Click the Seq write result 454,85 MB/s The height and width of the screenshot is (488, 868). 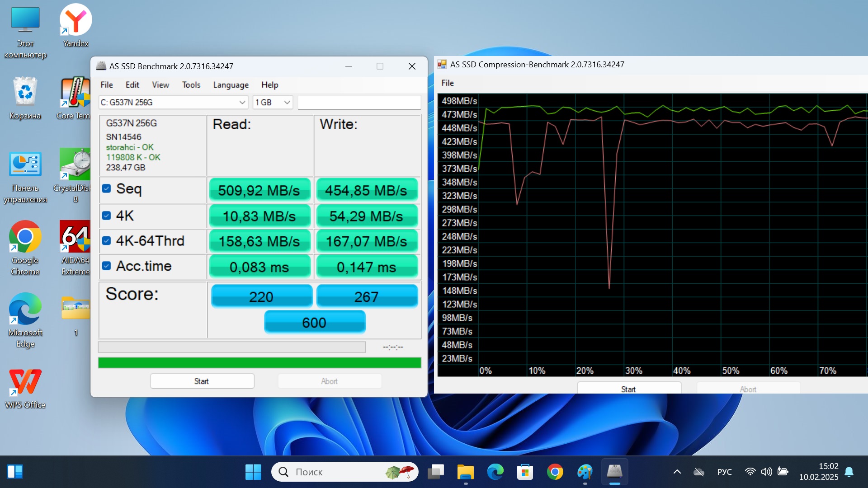[x=367, y=190]
